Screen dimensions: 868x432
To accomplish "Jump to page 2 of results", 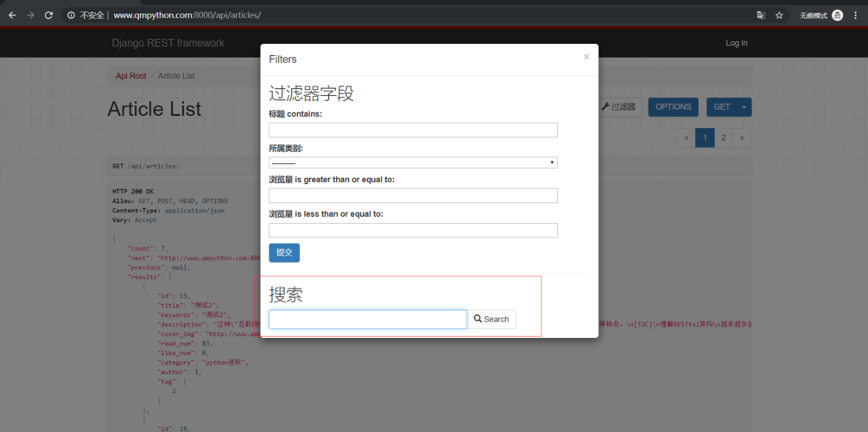I will click(x=724, y=138).
